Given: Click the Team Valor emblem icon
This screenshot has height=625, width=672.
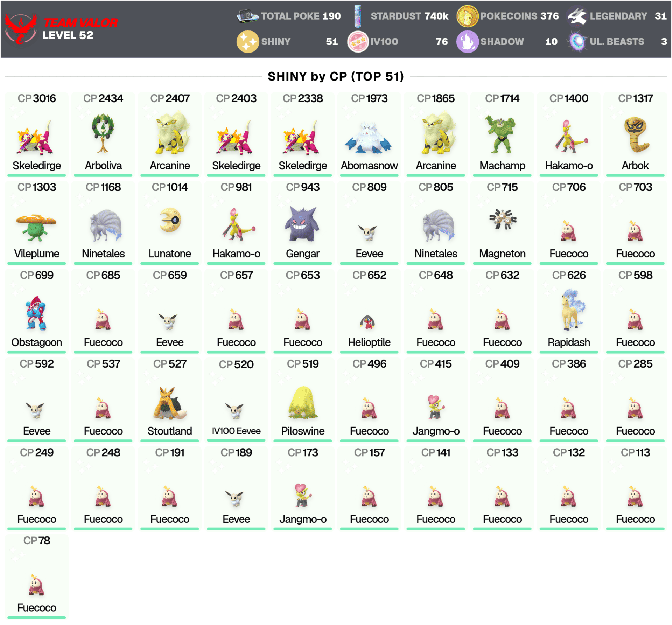Looking at the screenshot, I should click(21, 29).
